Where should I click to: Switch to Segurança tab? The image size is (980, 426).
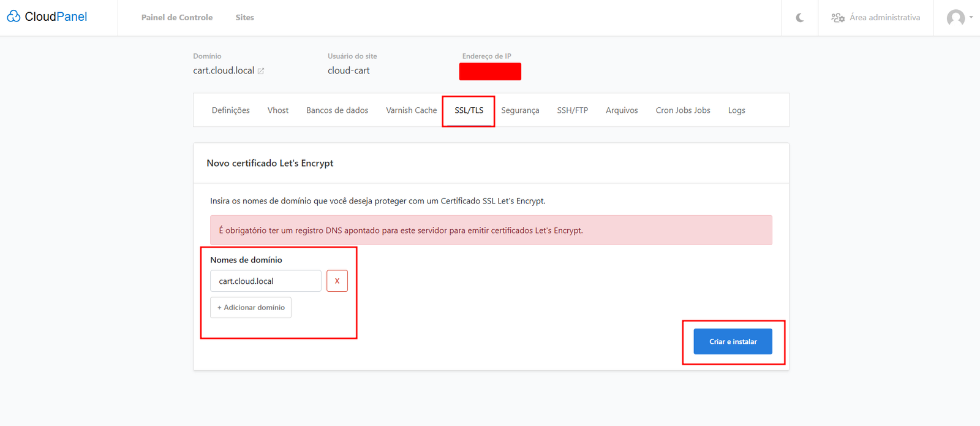click(520, 110)
